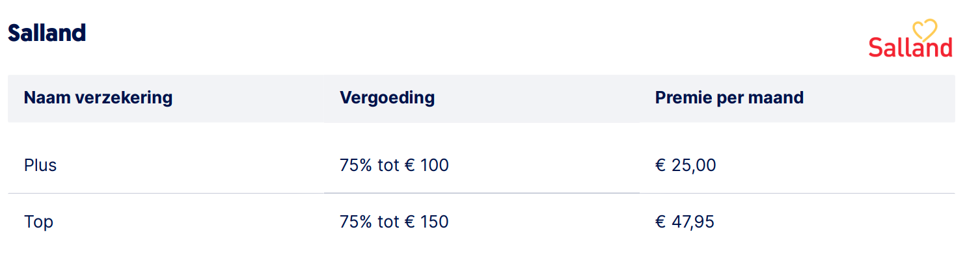Screen dimensions: 980x264
Task: Click the yellow heart in the Salland logo
Action: click(x=924, y=31)
